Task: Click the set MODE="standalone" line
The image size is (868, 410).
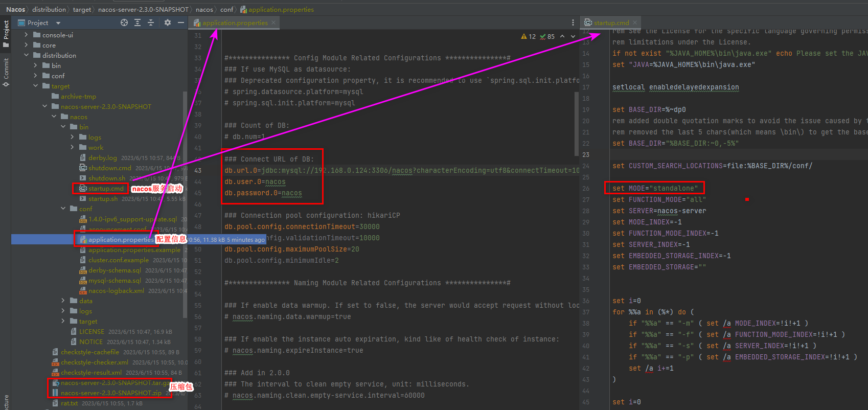Action: [x=655, y=188]
